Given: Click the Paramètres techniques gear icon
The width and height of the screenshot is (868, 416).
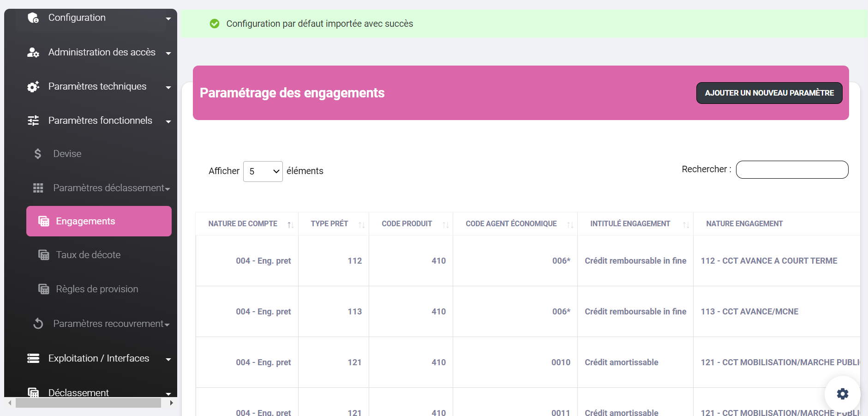Looking at the screenshot, I should click(33, 86).
